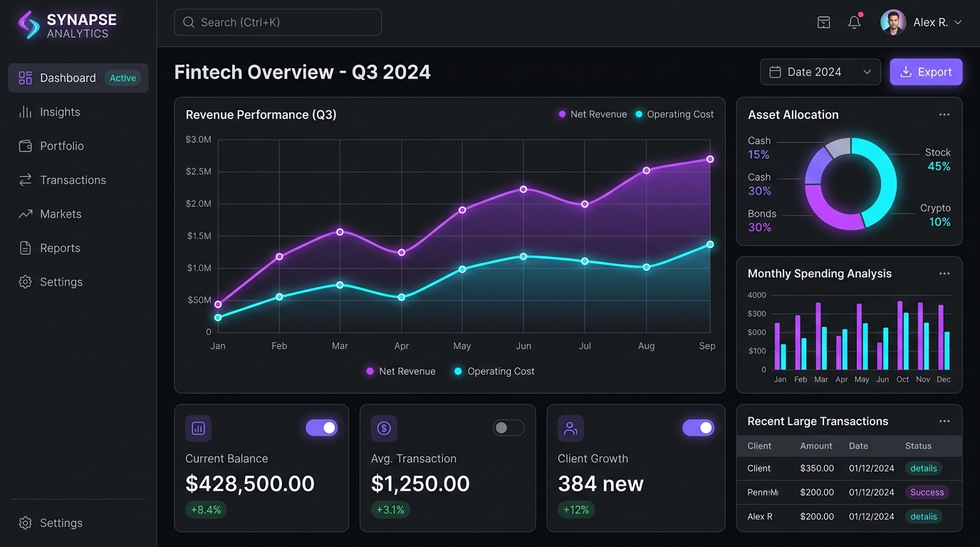Click the gray Cash 15% donut segment
This screenshot has height=547, width=980.
pyautogui.click(x=839, y=148)
